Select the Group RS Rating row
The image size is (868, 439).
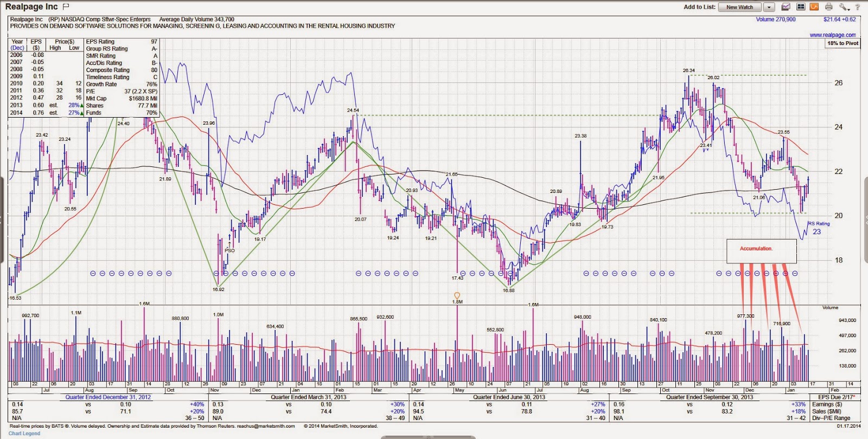click(x=122, y=49)
